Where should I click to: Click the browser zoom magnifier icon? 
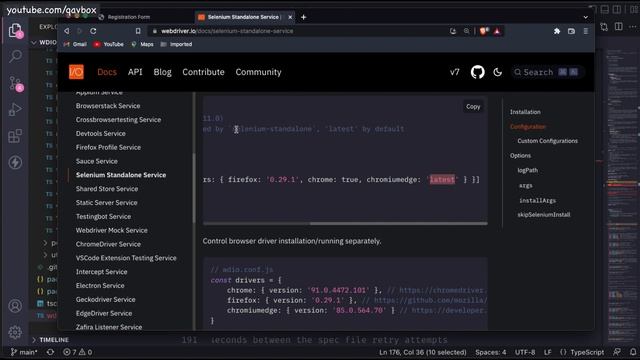point(466,31)
